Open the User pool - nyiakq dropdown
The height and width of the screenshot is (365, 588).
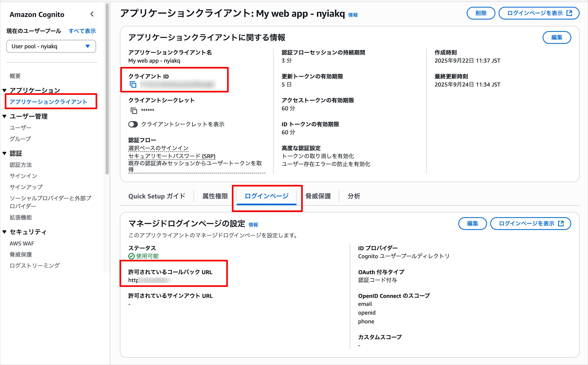click(x=51, y=46)
